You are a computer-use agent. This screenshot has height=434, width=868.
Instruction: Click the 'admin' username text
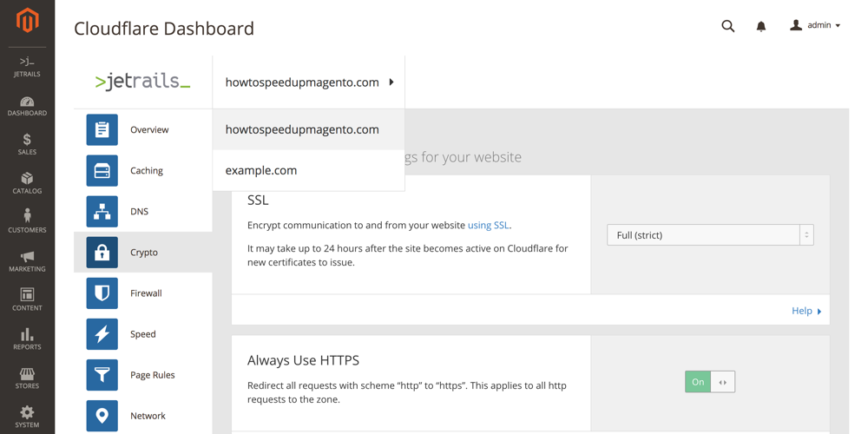[x=819, y=25]
